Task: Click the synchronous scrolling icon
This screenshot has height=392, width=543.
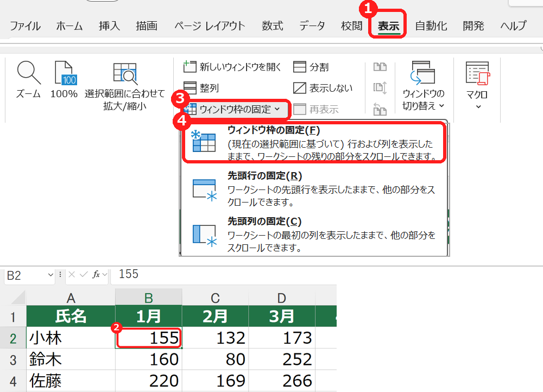Action: click(x=380, y=88)
